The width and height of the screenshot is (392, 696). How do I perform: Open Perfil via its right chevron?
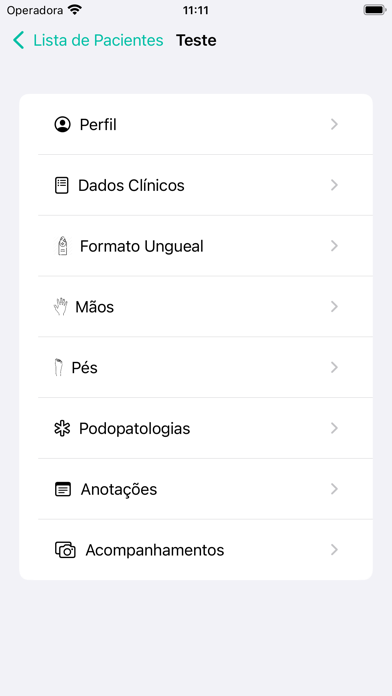point(334,125)
